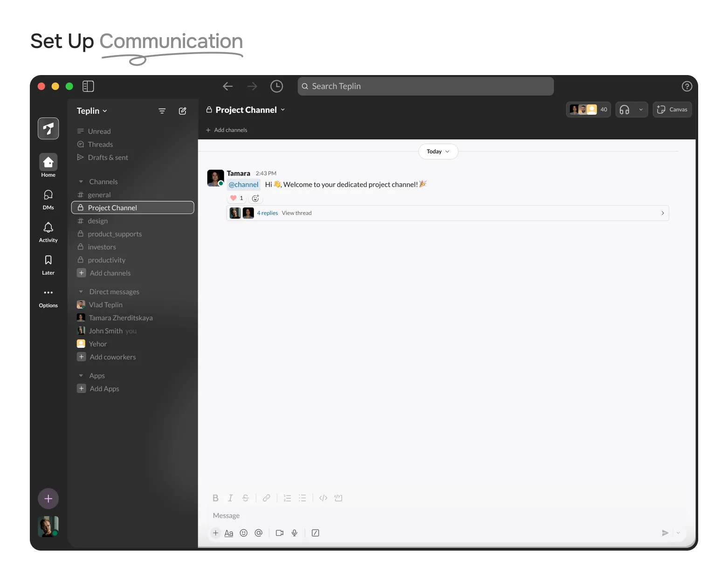Toggle the sidebar layout icon
The image size is (728, 573).
pos(88,86)
